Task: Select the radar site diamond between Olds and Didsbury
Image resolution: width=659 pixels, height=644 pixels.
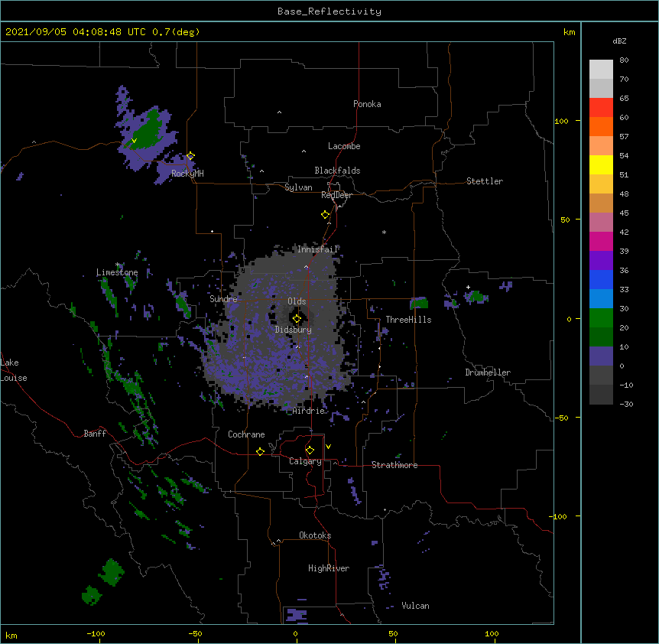Action: [x=297, y=319]
